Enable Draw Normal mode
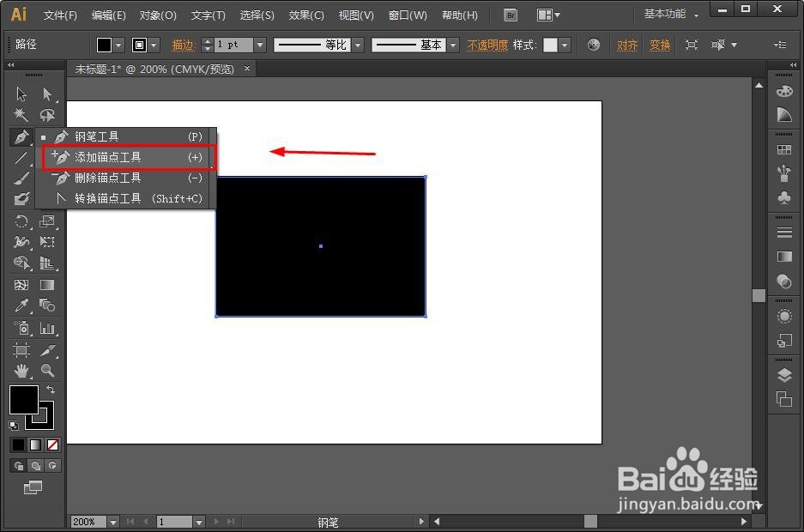Viewport: 804px width, 532px height. click(x=19, y=465)
